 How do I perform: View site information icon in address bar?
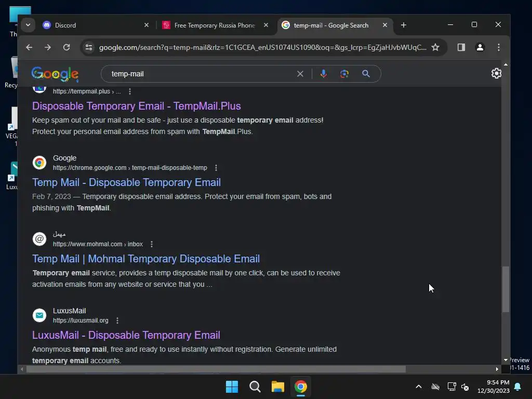[89, 47]
